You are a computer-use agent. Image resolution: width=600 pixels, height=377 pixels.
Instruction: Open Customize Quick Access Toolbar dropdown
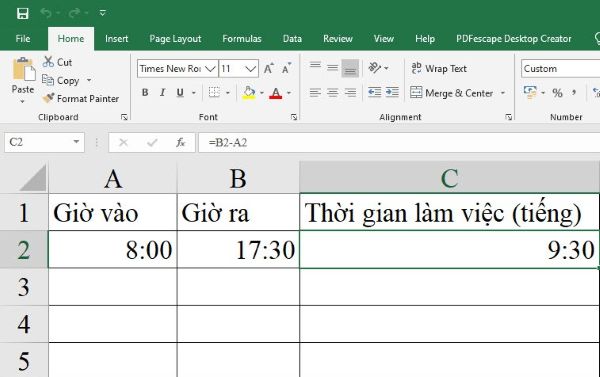[x=103, y=13]
